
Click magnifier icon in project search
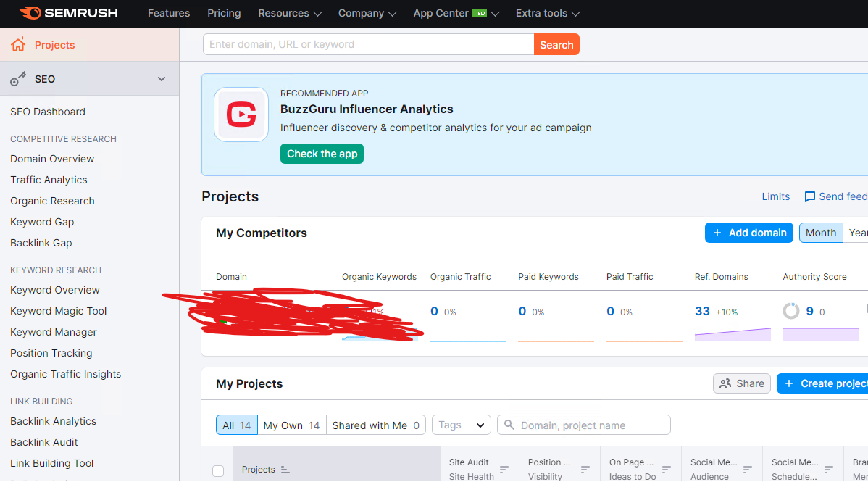click(509, 425)
